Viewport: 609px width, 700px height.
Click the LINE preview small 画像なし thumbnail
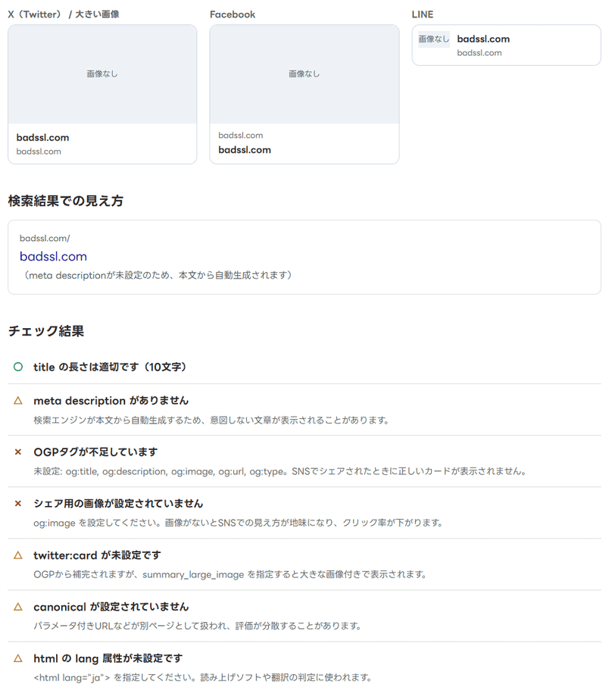point(433,39)
